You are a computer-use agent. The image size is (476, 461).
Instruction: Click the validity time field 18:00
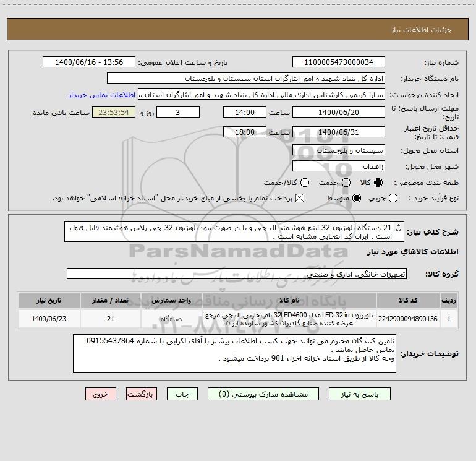coord(245,132)
